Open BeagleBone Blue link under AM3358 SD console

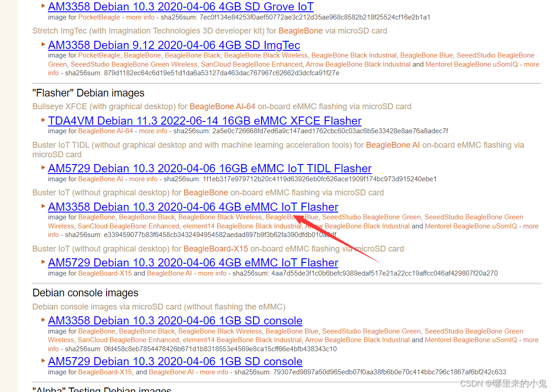tap(292, 331)
